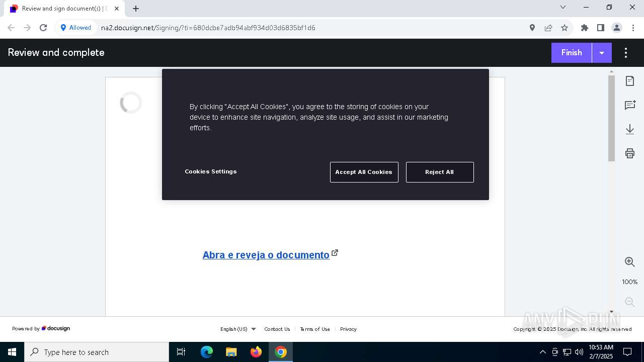The image size is (644, 362).
Task: Open the notification center
Action: coord(627,352)
